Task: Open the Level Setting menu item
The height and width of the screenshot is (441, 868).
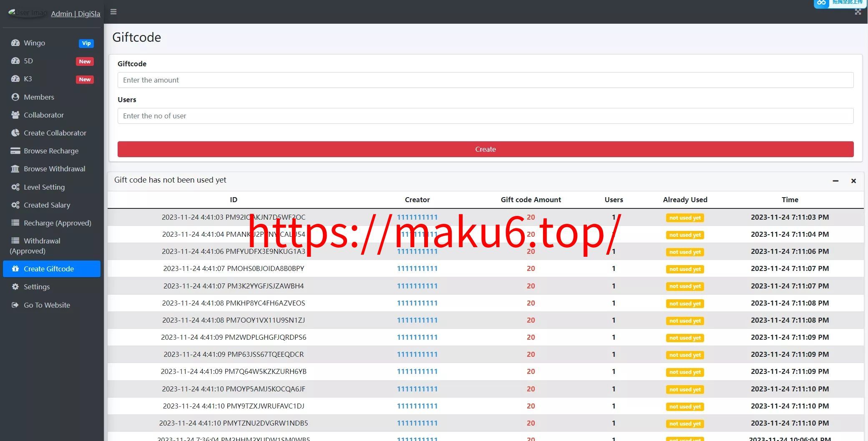Action: point(52,187)
